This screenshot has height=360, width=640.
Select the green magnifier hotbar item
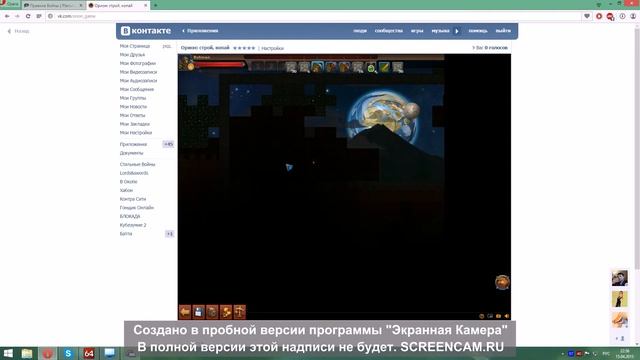pyautogui.click(x=371, y=67)
